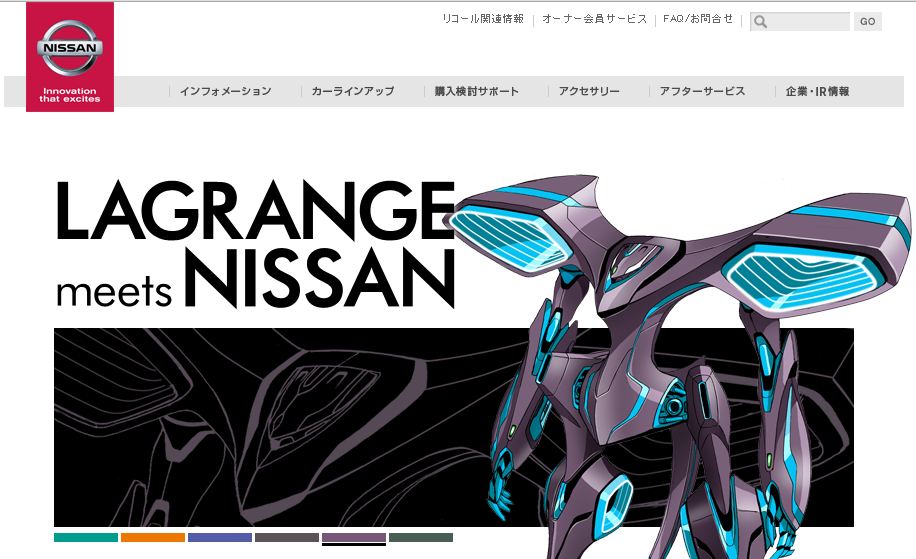Select the blue-violet color swatch

click(x=220, y=538)
